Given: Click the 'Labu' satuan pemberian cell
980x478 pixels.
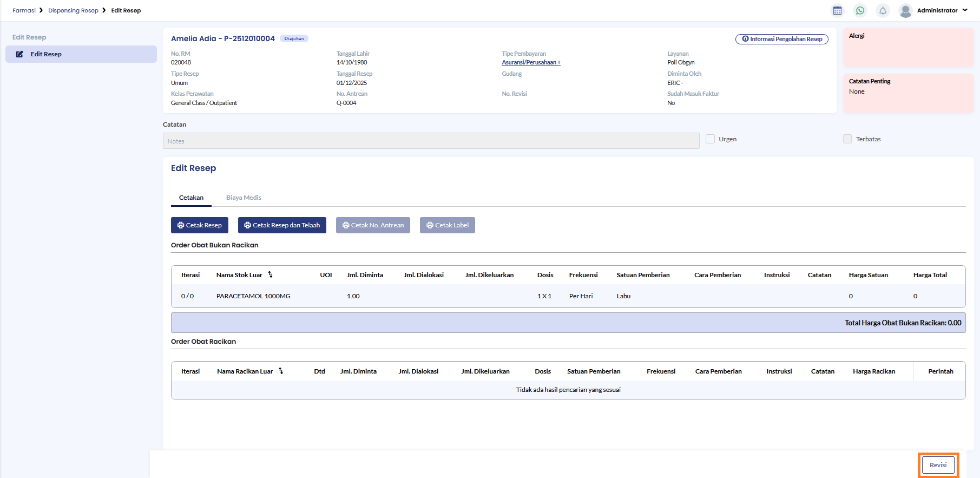Looking at the screenshot, I should (623, 296).
